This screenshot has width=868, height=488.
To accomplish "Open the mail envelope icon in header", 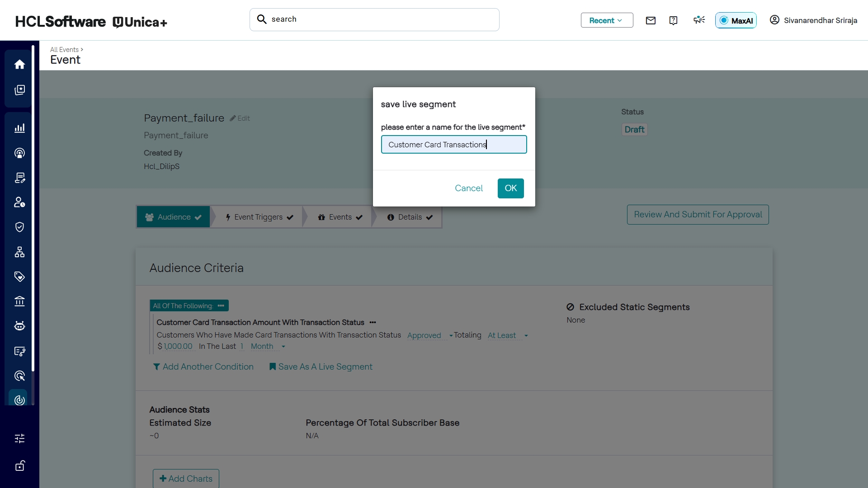I will (651, 20).
